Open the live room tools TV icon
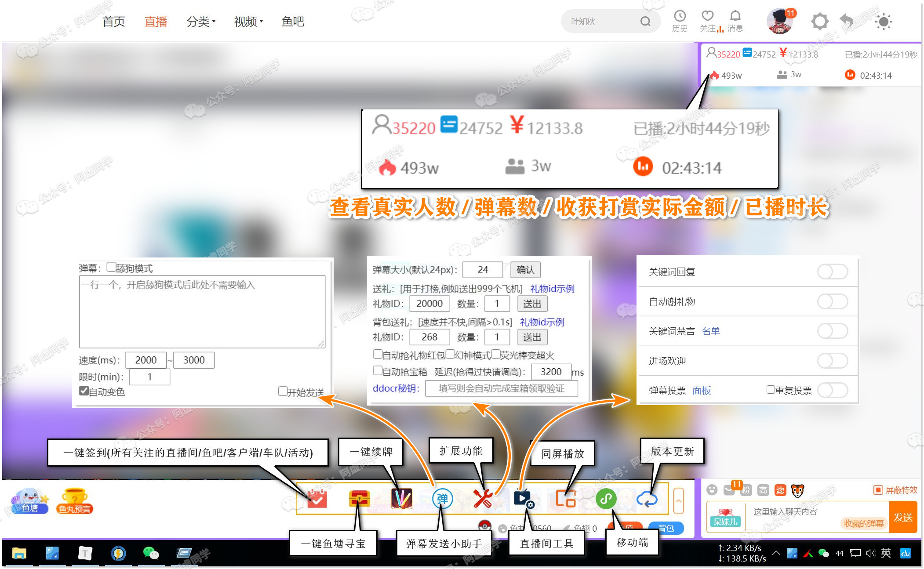Image resolution: width=924 pixels, height=569 pixels. click(x=523, y=499)
